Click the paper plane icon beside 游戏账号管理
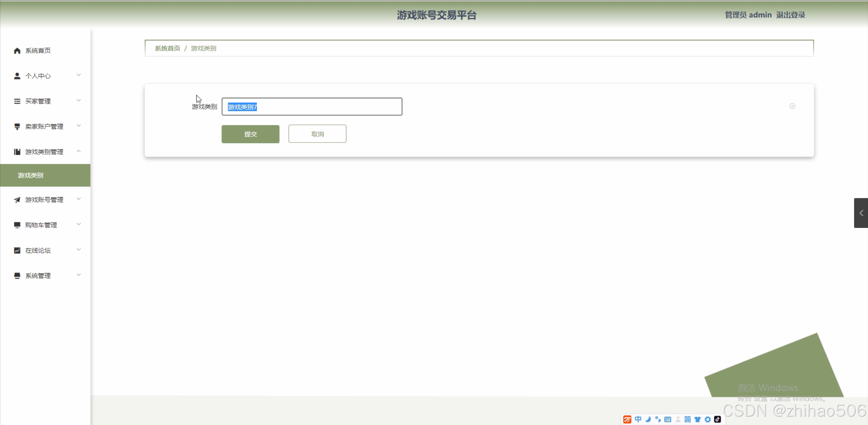 pos(17,200)
